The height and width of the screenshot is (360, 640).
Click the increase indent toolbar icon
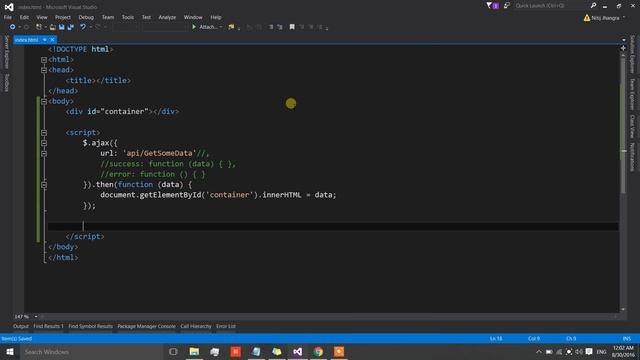pos(280,27)
